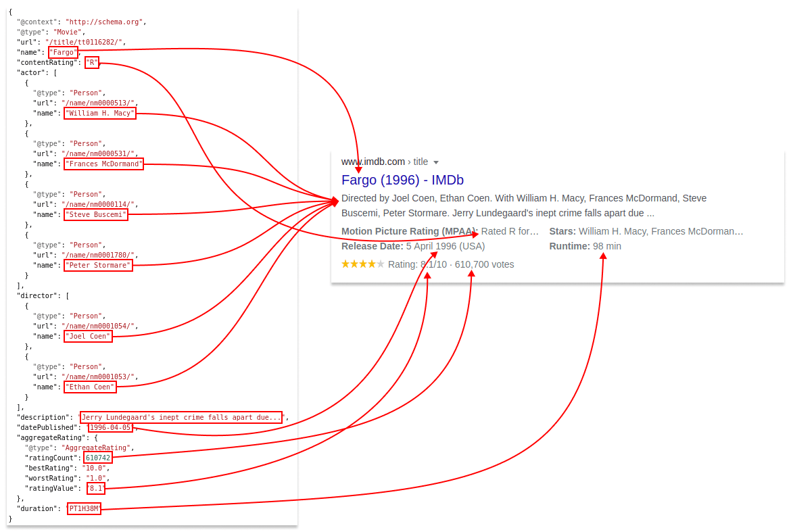Viewport: 791px width, 532px height.
Task: Click the "Fargo" name value in JSON
Action: [x=63, y=53]
